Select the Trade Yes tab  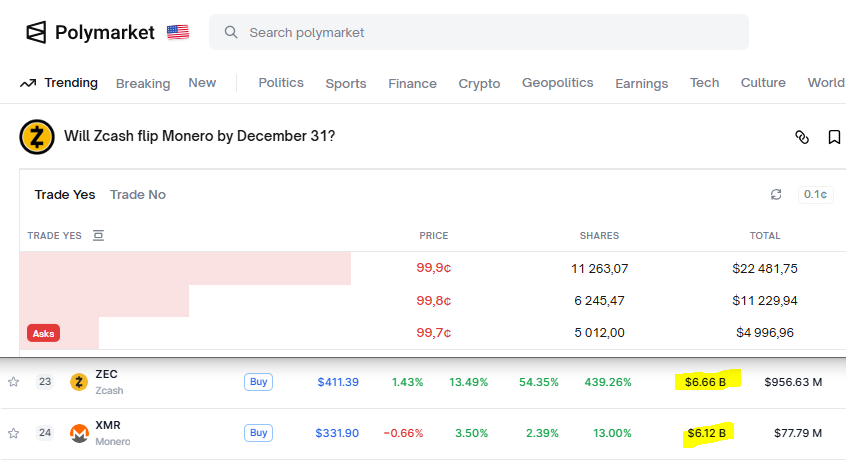coord(65,194)
